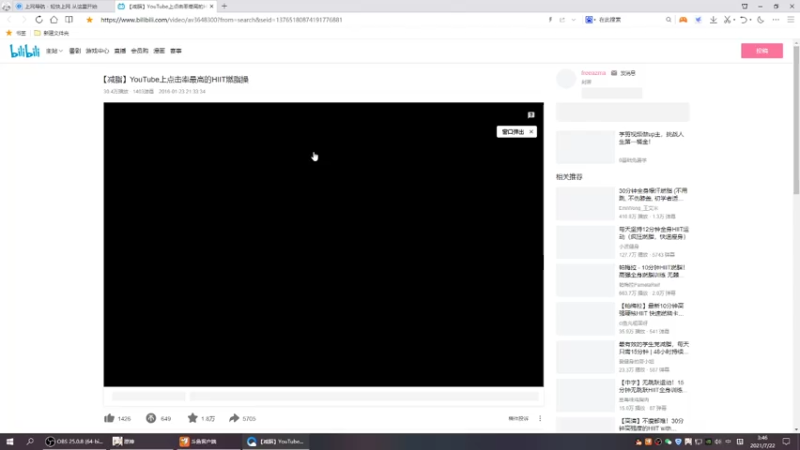
Task: Open a new browser tab
Action: coord(224,6)
